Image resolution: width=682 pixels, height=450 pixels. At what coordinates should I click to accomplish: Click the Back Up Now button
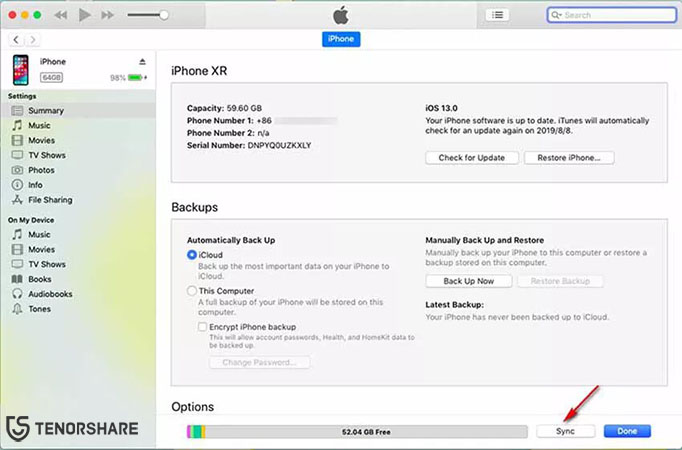point(469,281)
